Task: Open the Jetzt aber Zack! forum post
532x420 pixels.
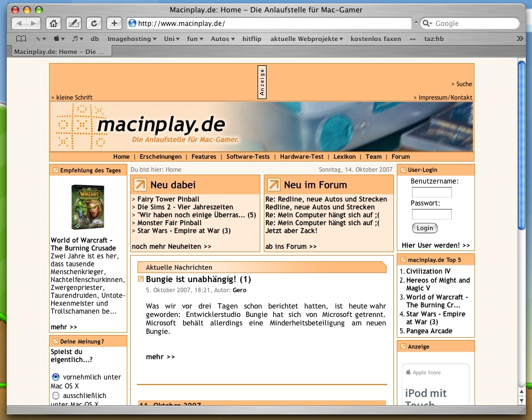Action: click(x=291, y=230)
